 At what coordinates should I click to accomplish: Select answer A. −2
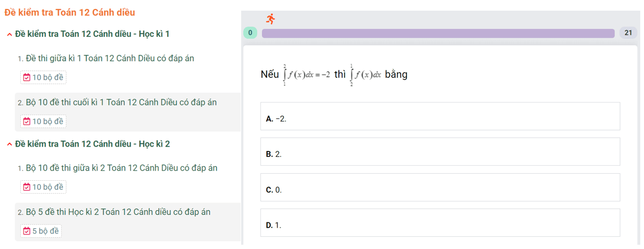(440, 116)
